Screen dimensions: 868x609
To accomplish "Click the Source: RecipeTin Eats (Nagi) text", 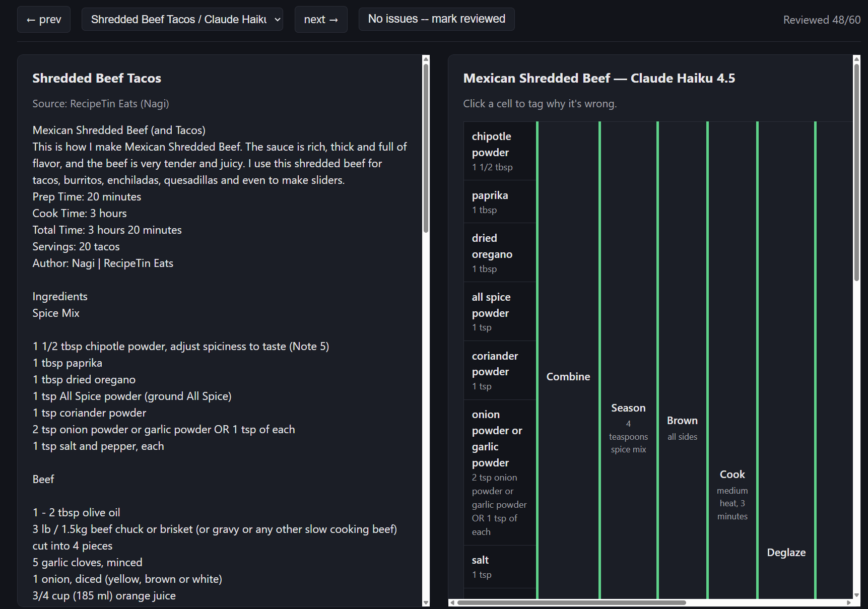I will point(101,104).
